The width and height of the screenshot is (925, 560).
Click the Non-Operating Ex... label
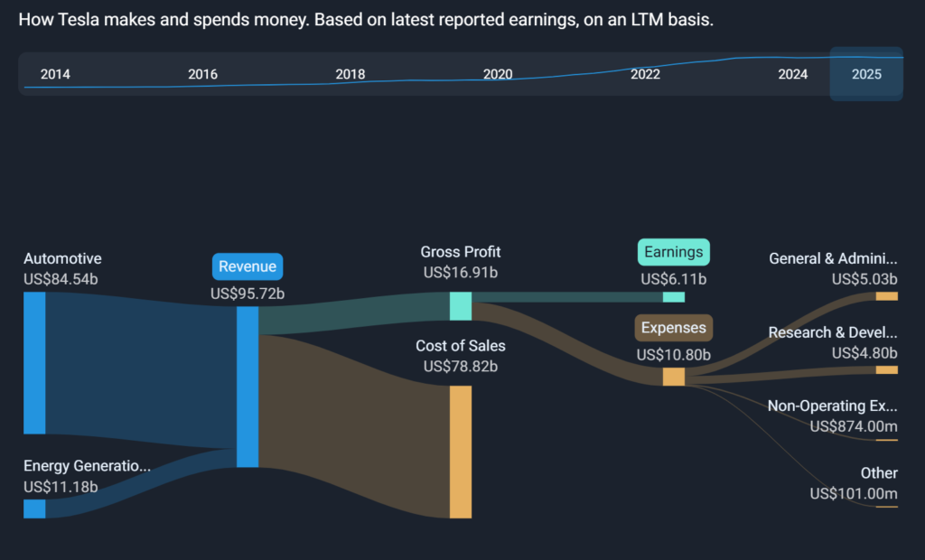pyautogui.click(x=832, y=406)
